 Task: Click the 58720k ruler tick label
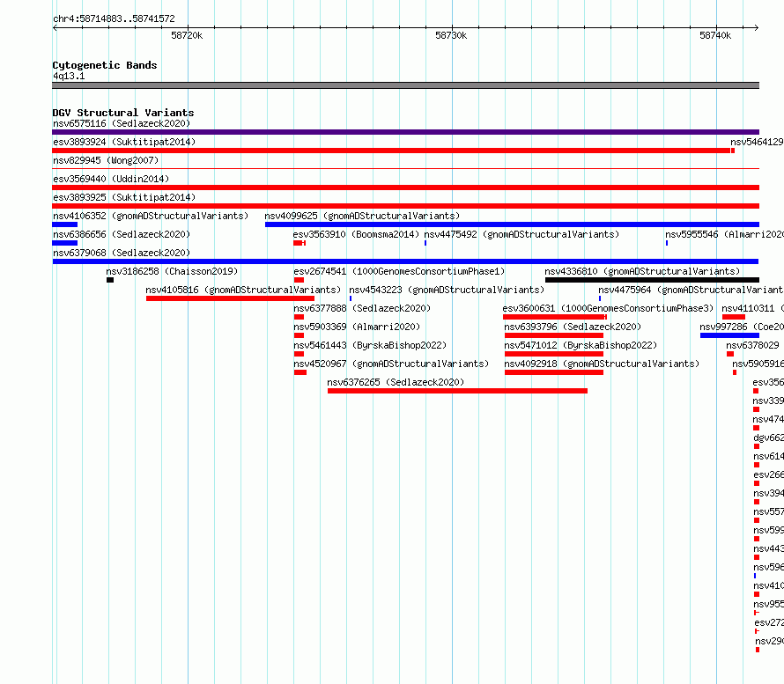(187, 35)
